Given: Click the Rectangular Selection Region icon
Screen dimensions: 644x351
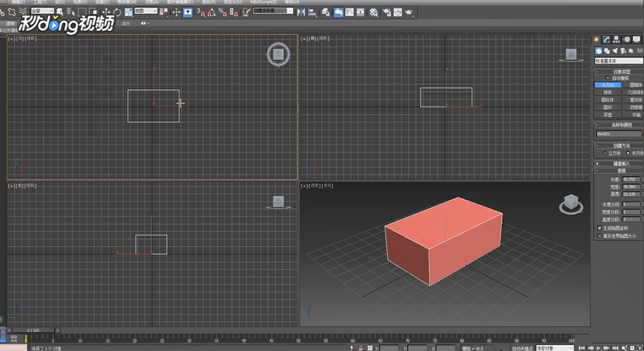Looking at the screenshot, I should click(82, 12).
